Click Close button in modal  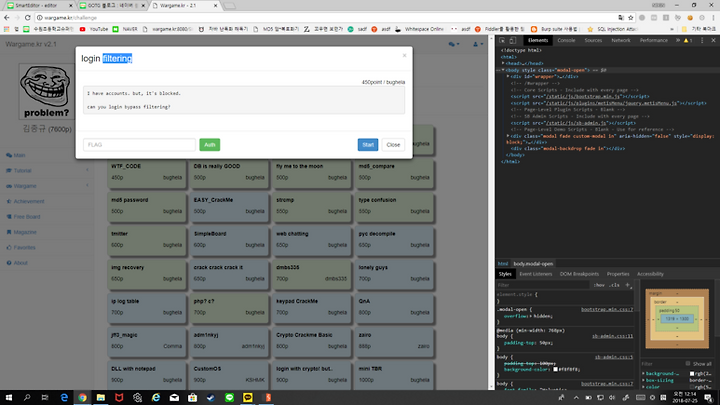point(393,145)
